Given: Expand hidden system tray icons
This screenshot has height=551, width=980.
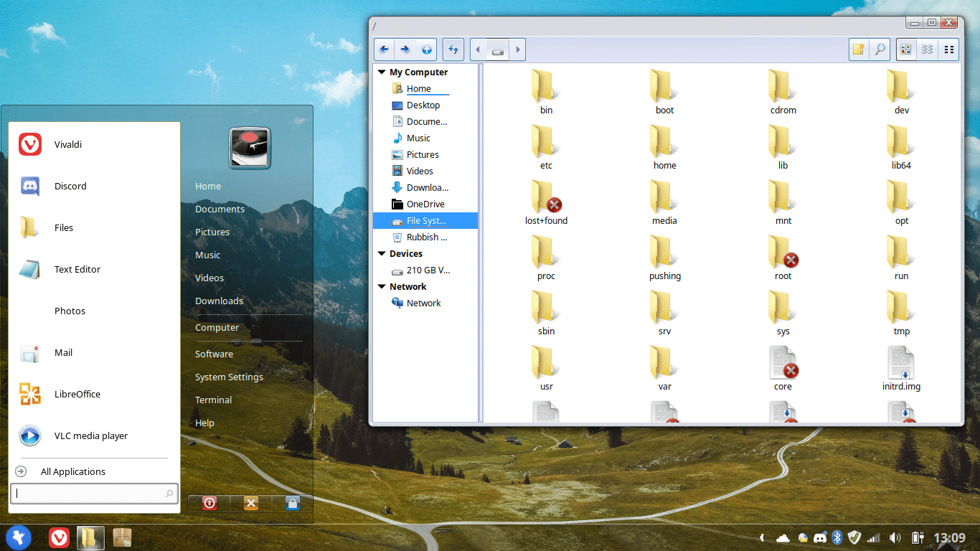Looking at the screenshot, I should pos(762,537).
